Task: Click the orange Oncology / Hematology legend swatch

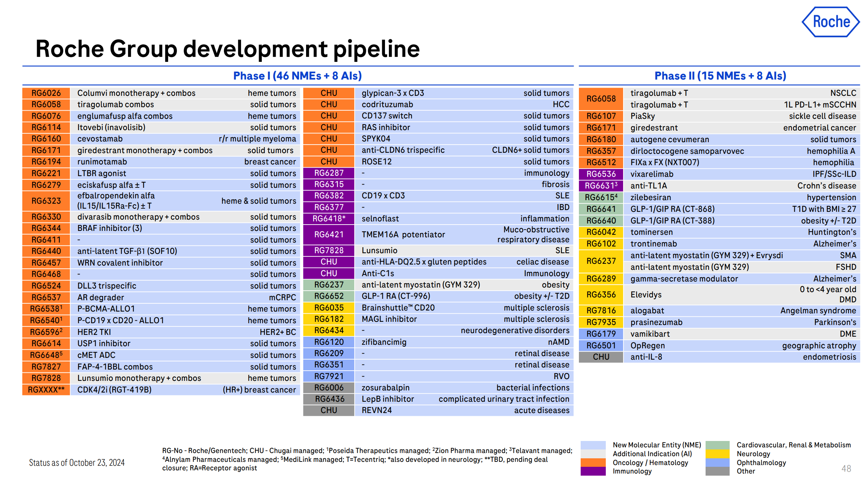Action: [x=593, y=463]
